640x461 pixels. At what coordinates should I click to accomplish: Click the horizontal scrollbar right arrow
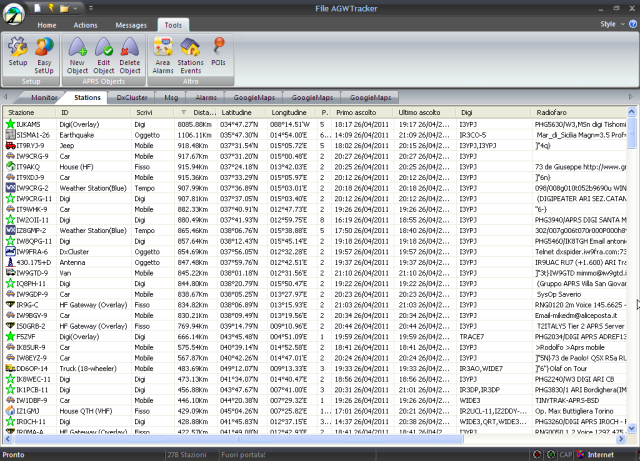tap(621, 439)
